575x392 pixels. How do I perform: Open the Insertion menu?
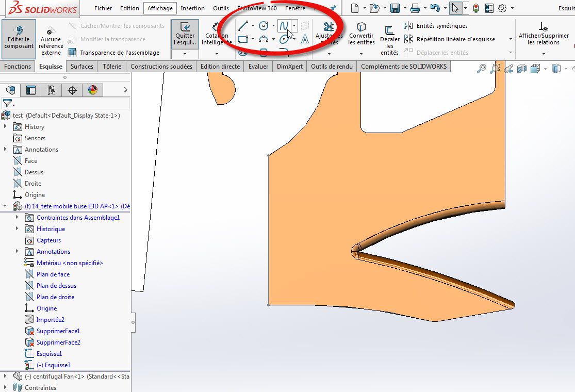point(192,8)
